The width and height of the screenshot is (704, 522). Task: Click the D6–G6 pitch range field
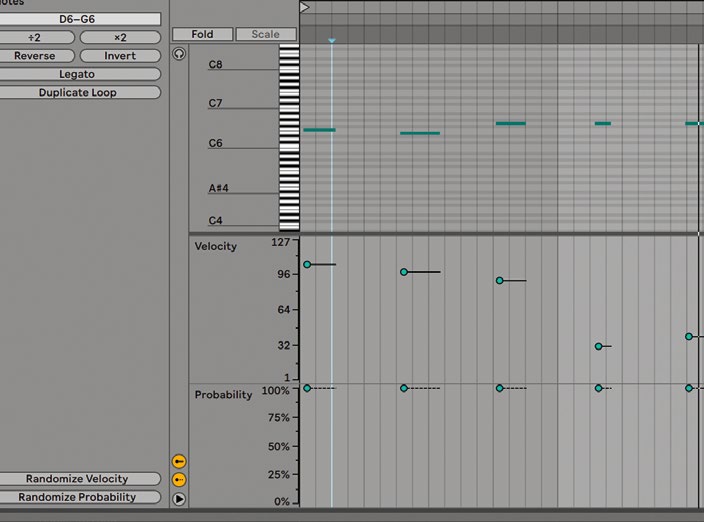pyautogui.click(x=77, y=19)
